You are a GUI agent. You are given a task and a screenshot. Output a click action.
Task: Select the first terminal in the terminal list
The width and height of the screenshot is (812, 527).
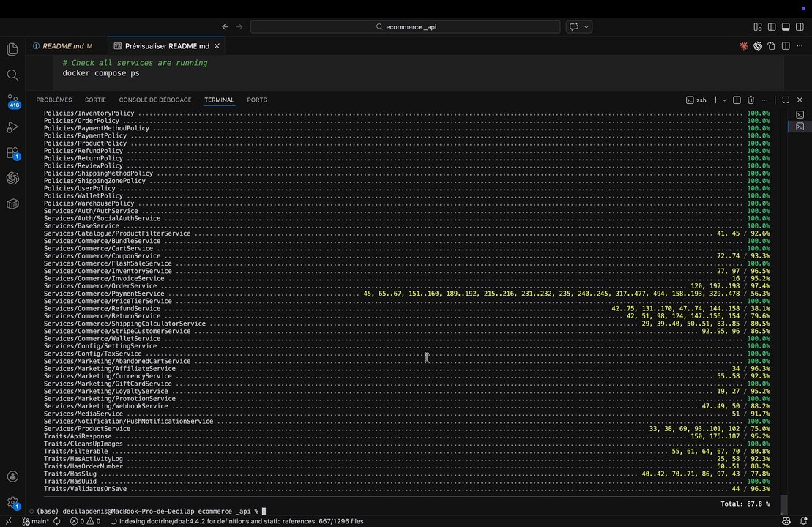point(800,114)
